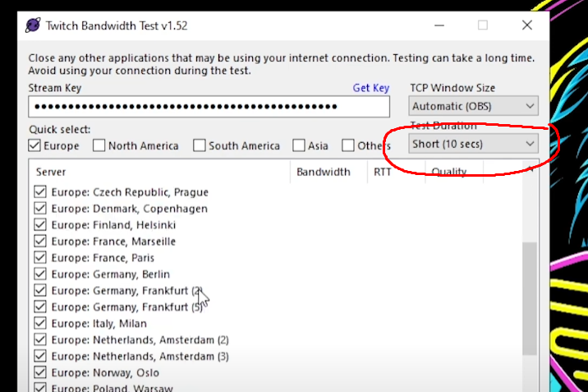Sort by RTT column header

tap(397, 172)
